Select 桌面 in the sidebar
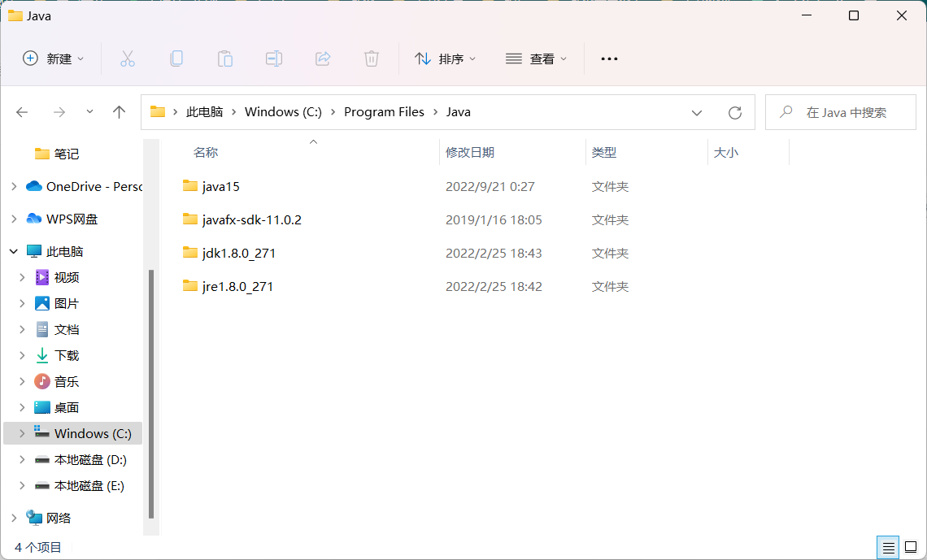This screenshot has height=560, width=927. (x=66, y=407)
